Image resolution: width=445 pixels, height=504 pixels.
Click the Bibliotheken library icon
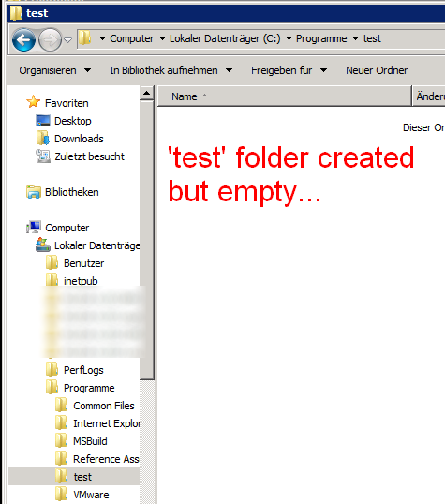(34, 192)
